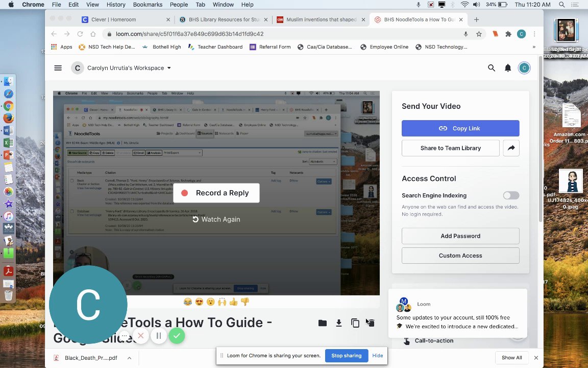
Task: Open Custom Access settings
Action: 460,256
